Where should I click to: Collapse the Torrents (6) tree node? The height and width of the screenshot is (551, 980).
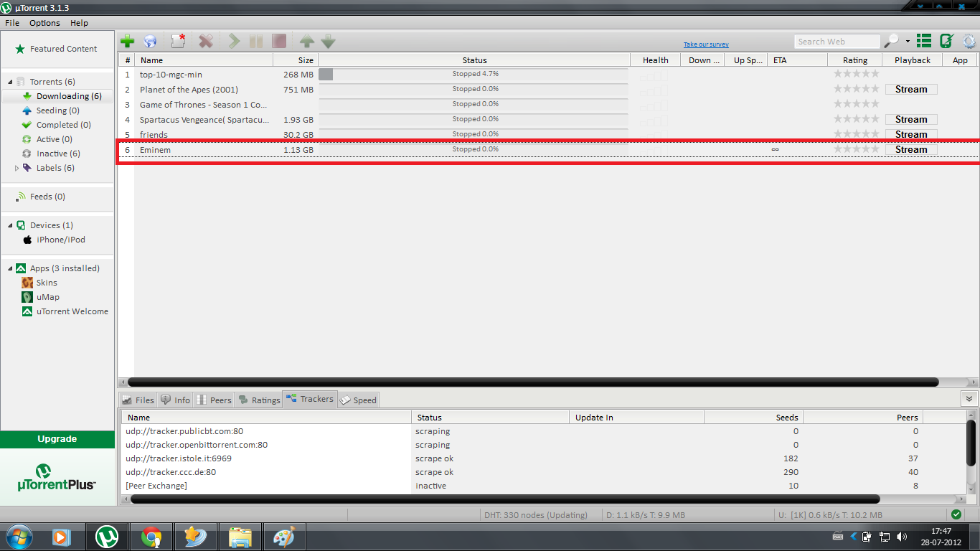(10, 82)
